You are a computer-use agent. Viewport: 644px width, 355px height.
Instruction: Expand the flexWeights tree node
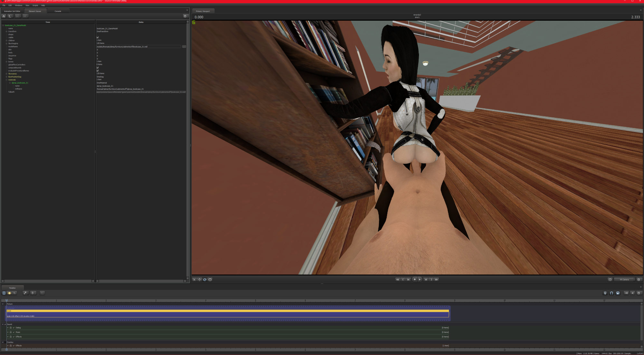6,44
